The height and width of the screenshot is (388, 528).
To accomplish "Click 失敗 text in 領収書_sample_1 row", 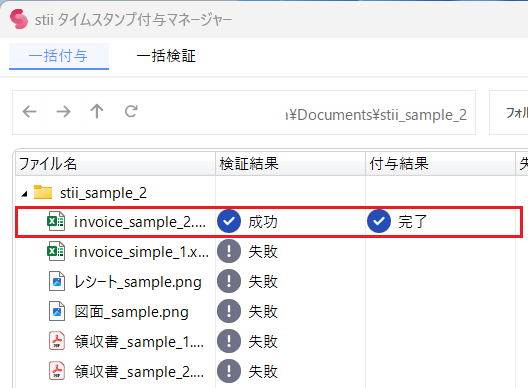I will (x=263, y=342).
